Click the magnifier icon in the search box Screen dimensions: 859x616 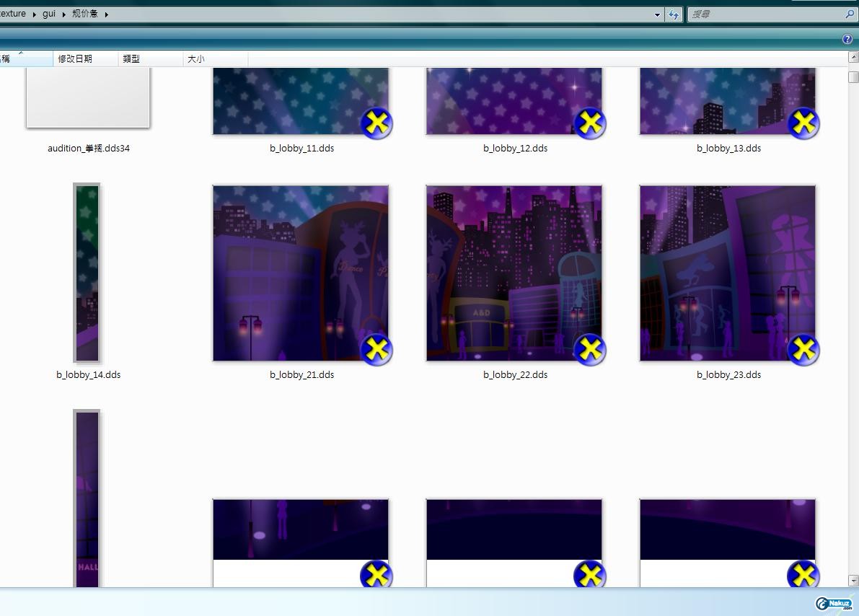[x=849, y=14]
